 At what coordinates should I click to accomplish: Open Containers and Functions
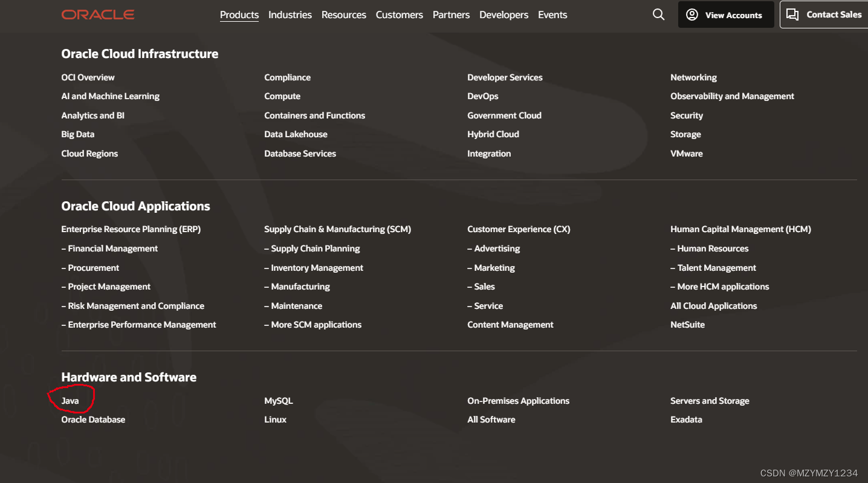315,115
